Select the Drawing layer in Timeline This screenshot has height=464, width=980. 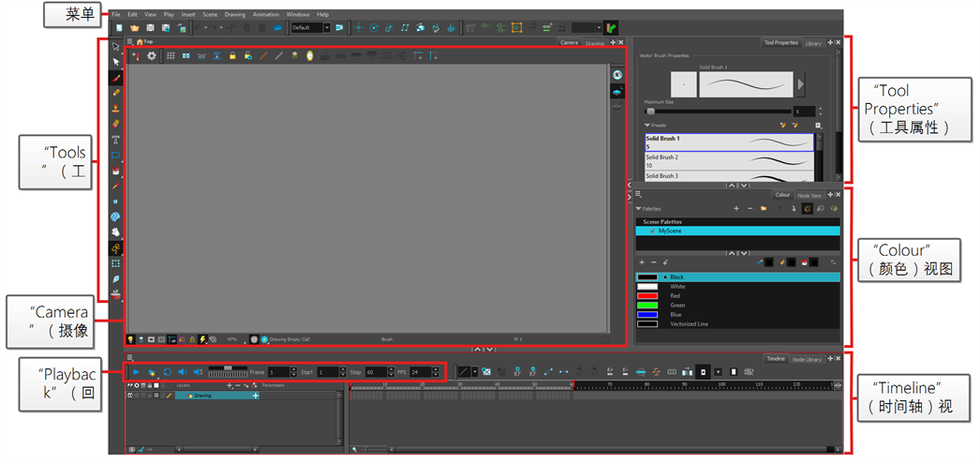(x=216, y=396)
